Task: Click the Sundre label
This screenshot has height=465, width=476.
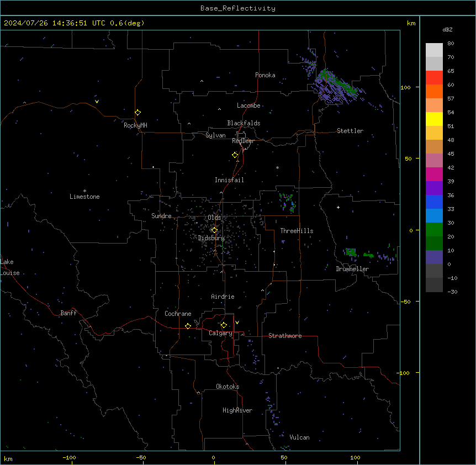Action: tap(161, 216)
